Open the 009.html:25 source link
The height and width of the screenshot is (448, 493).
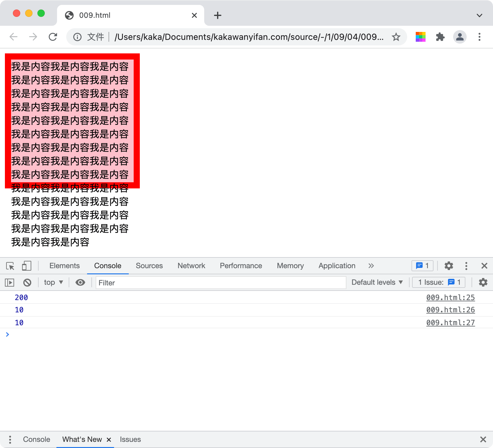(450, 297)
